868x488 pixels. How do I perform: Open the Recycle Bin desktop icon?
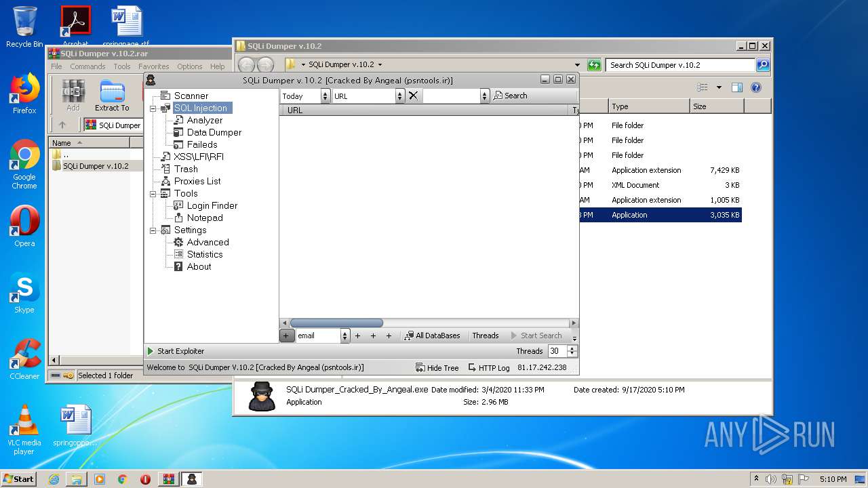(x=24, y=27)
